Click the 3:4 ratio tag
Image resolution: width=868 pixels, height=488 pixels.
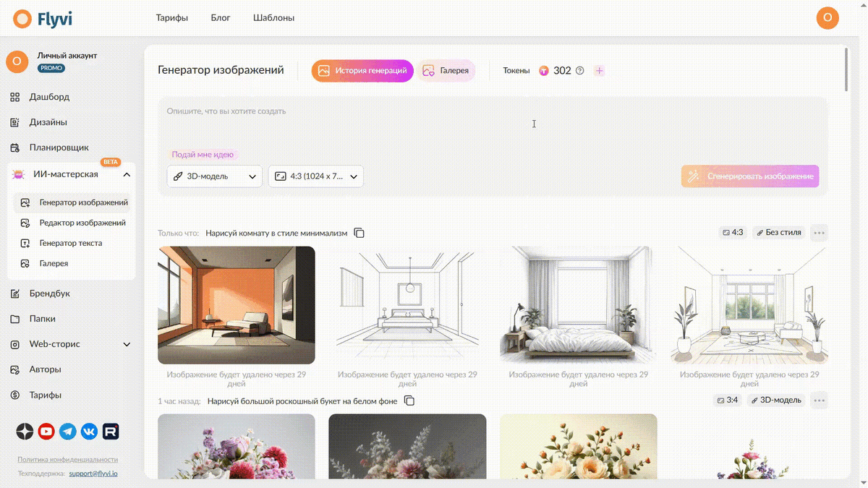[728, 400]
